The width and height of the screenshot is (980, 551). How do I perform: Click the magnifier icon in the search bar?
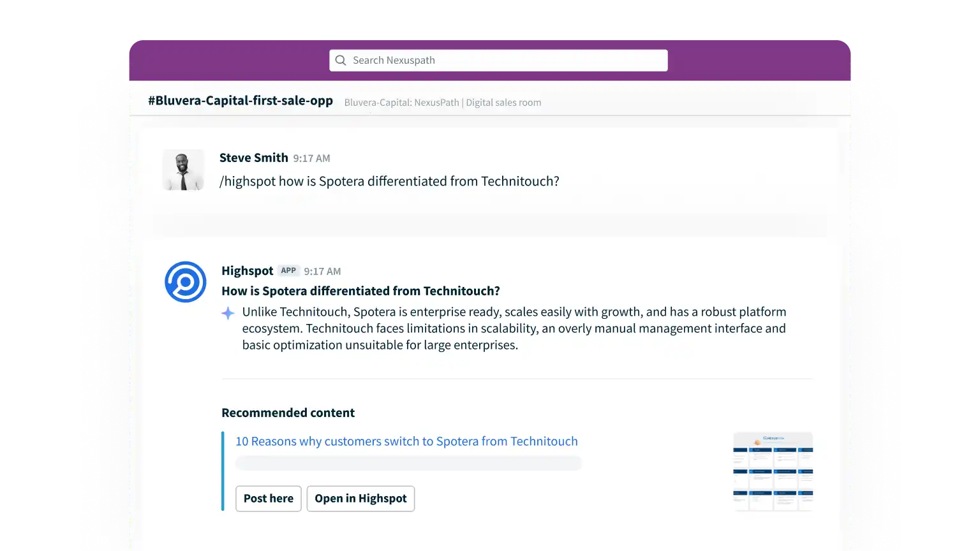click(341, 61)
